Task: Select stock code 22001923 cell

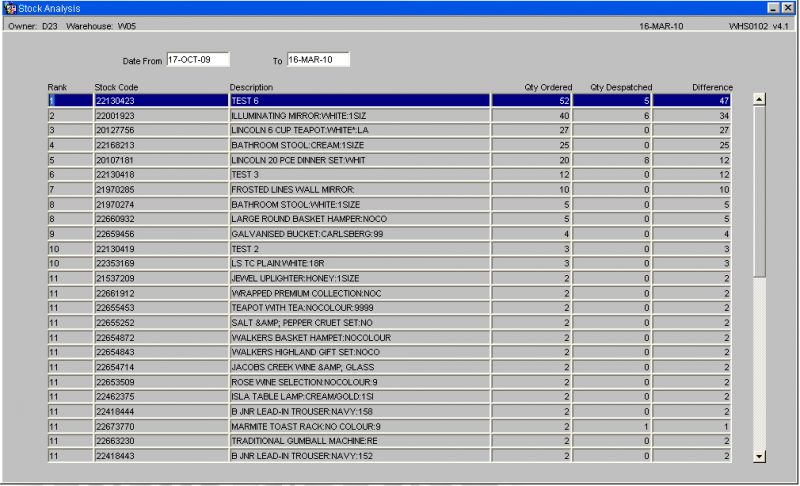Action: pyautogui.click(x=161, y=116)
